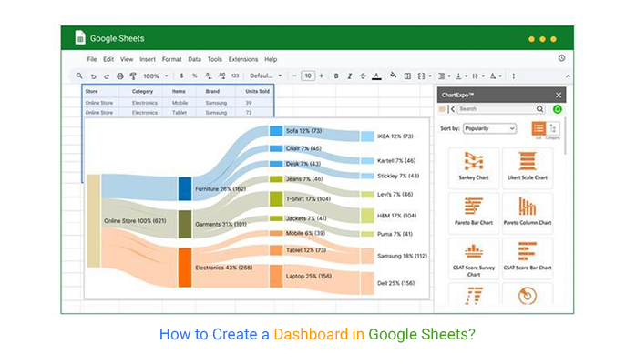Click the Print icon in toolbar
636x364 pixels.
click(x=120, y=76)
